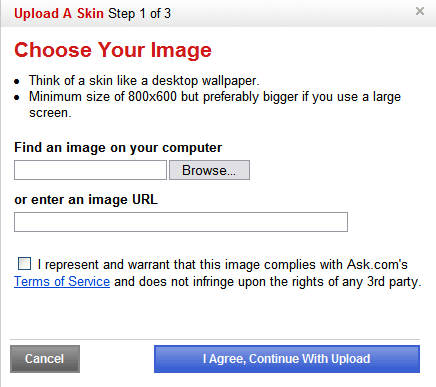The image size is (436, 387).
Task: Click the Ask.com's text in the agreement
Action: [x=377, y=265]
